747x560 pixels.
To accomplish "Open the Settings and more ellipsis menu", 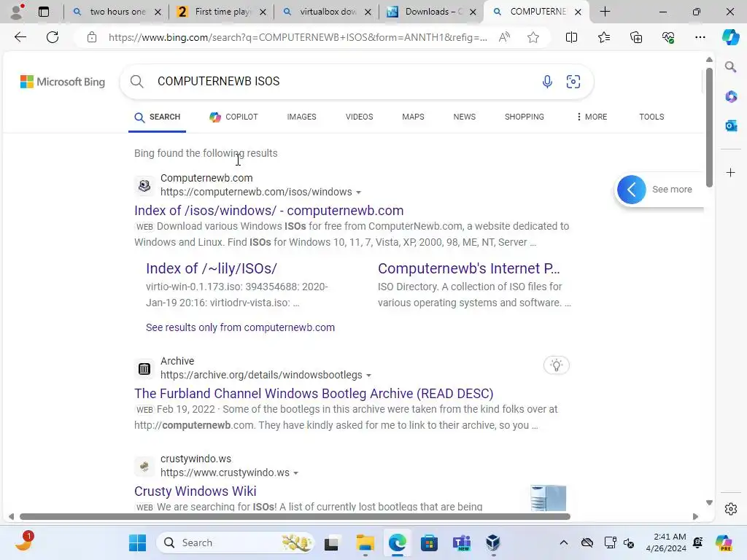I will tap(700, 37).
